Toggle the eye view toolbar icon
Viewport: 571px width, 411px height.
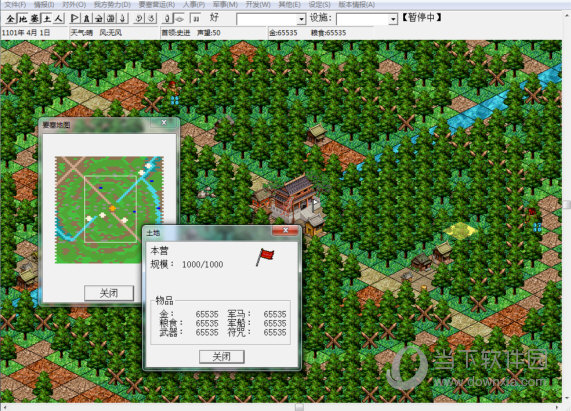179,18
